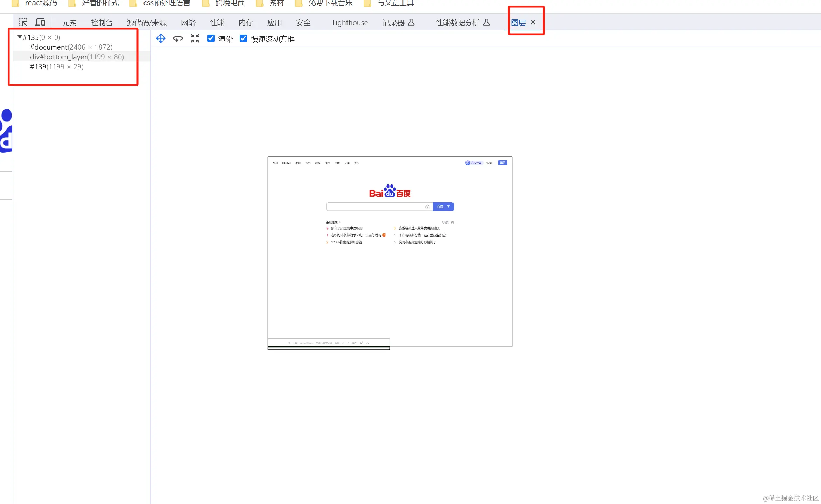Select the pan mode icon
The image size is (821, 504).
(161, 38)
